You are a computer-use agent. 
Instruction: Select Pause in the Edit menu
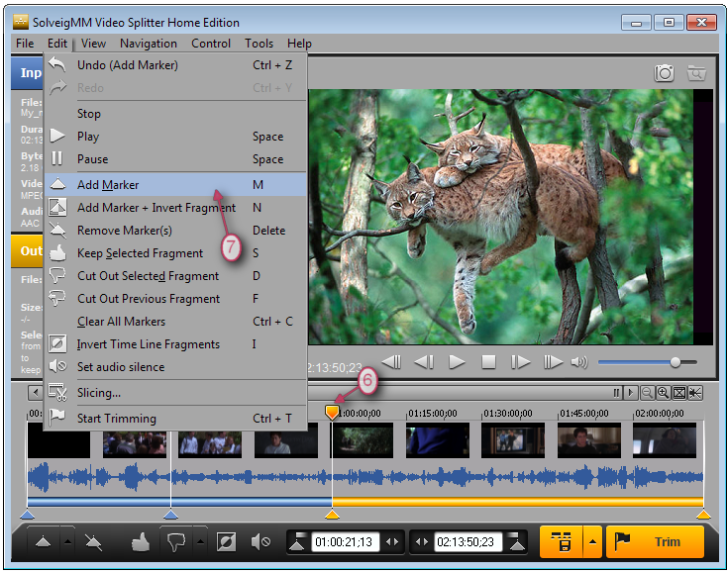click(175, 159)
